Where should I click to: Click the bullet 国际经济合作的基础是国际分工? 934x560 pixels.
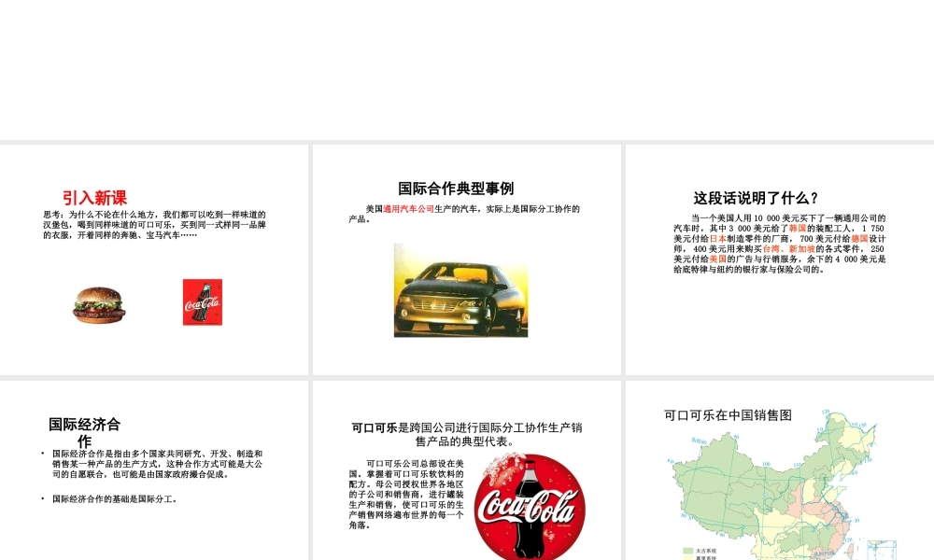[x=114, y=499]
